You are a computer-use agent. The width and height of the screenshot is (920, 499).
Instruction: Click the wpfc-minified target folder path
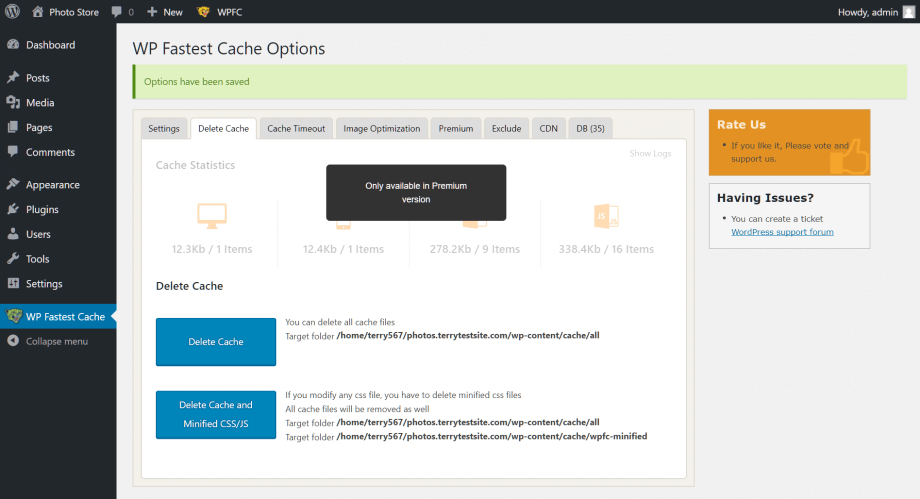tap(492, 436)
